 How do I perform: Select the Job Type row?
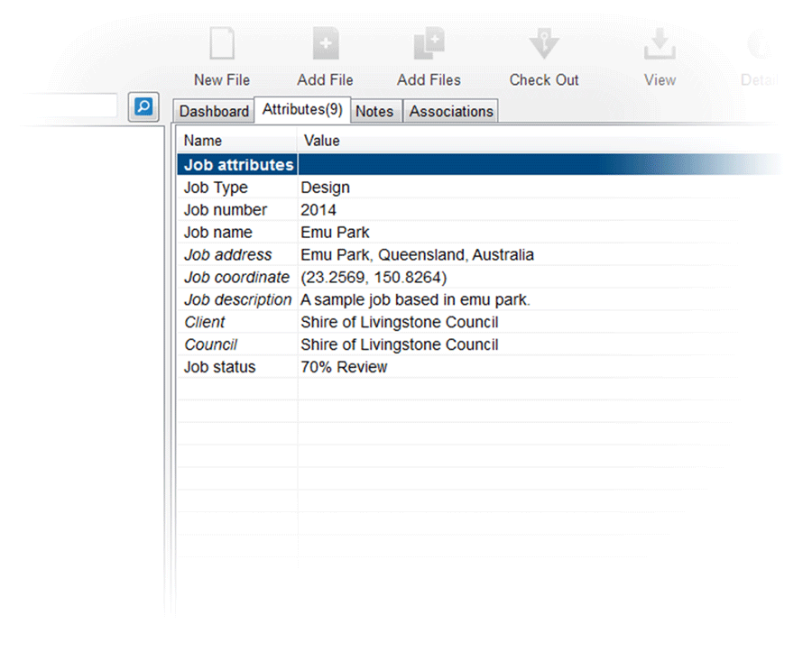(216, 188)
